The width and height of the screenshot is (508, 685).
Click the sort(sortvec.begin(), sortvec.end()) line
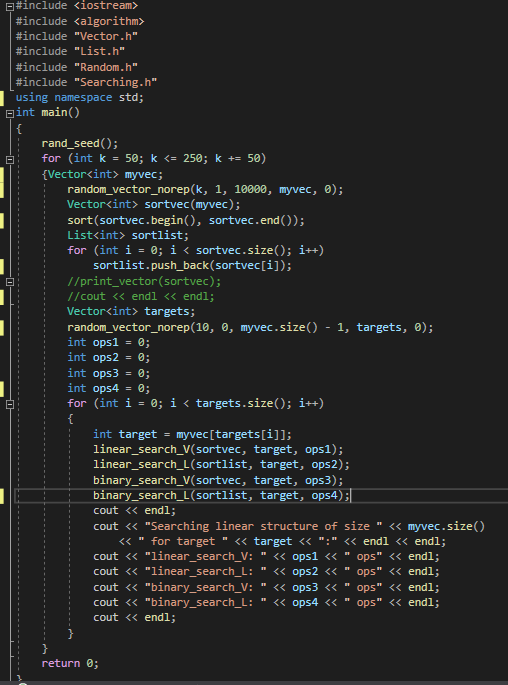186,220
